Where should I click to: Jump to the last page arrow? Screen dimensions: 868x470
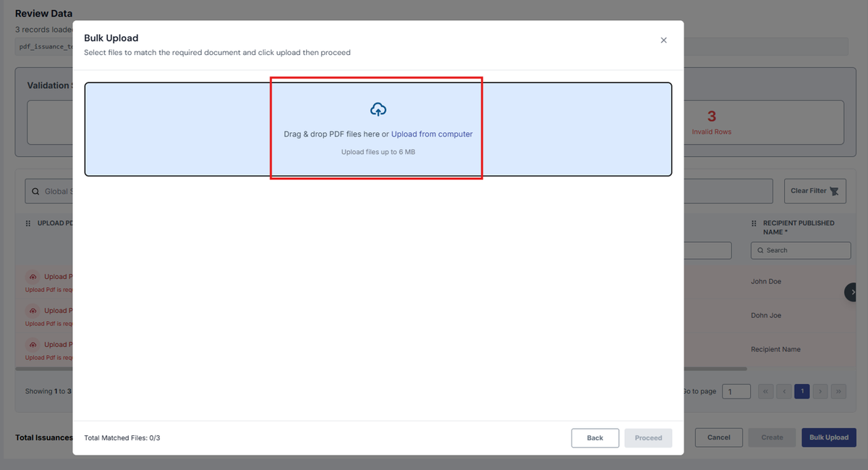[x=838, y=391]
